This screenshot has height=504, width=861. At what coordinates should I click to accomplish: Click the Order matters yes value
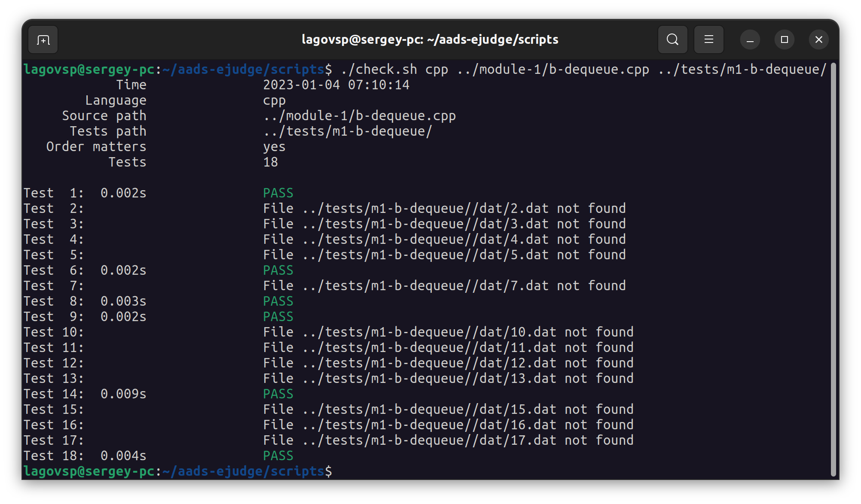coord(274,147)
